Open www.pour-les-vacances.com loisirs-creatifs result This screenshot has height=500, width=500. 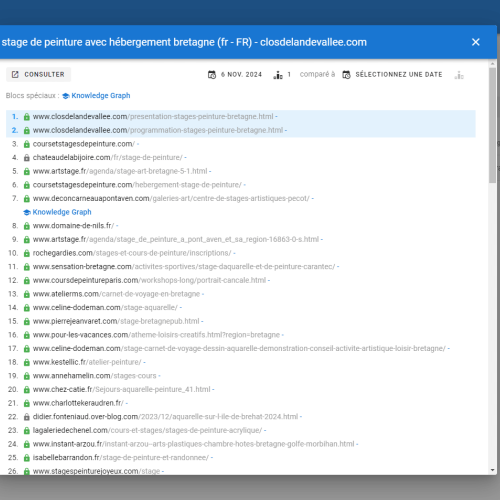coord(156,335)
